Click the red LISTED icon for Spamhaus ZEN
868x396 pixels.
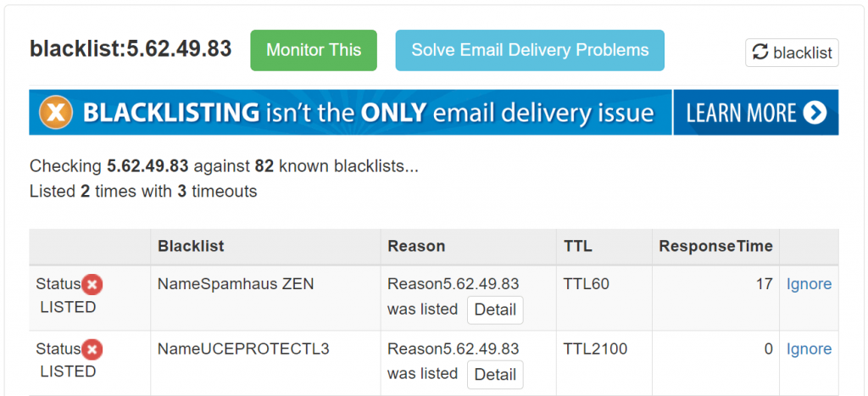coord(92,285)
